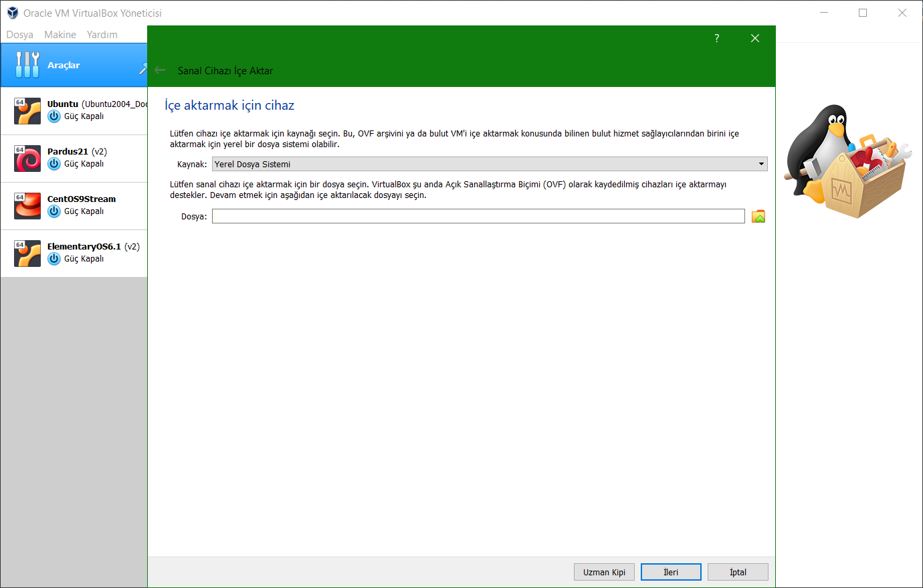The image size is (923, 588).
Task: Click the Ubuntu VM OS icon
Action: coord(27,111)
